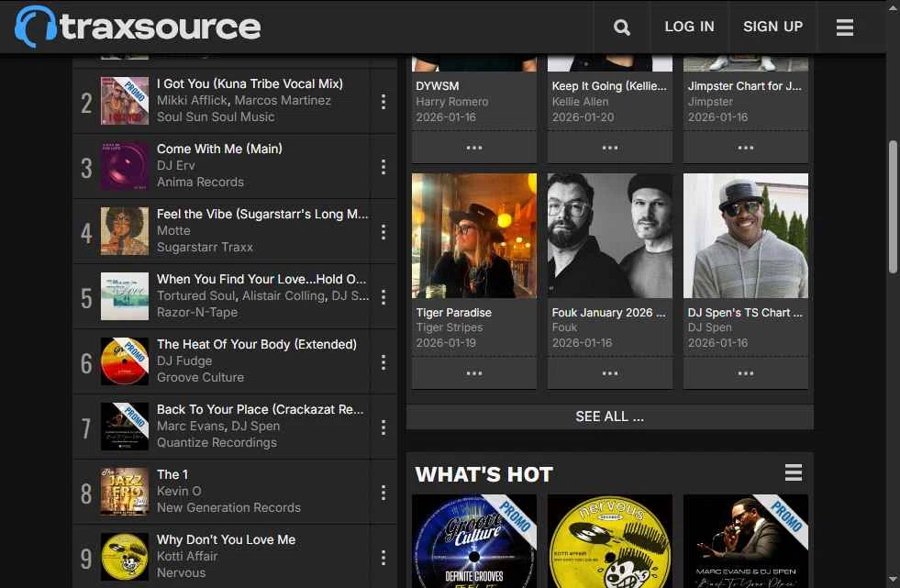
Task: Click LOG IN in header
Action: click(689, 27)
